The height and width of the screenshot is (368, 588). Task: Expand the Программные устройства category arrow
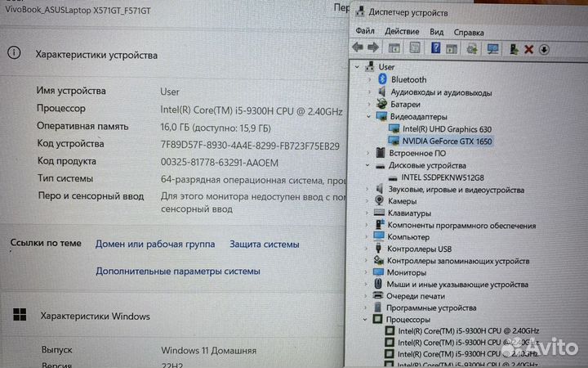pyautogui.click(x=365, y=307)
